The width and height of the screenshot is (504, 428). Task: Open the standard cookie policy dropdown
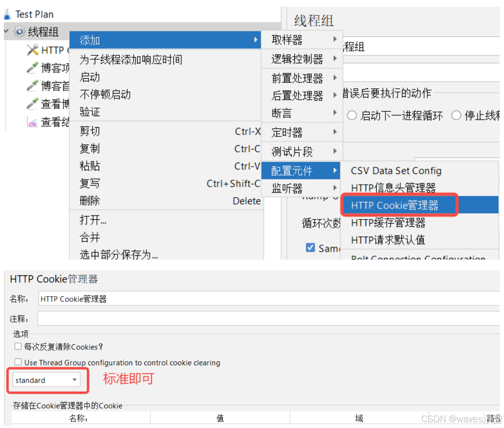tap(46, 380)
